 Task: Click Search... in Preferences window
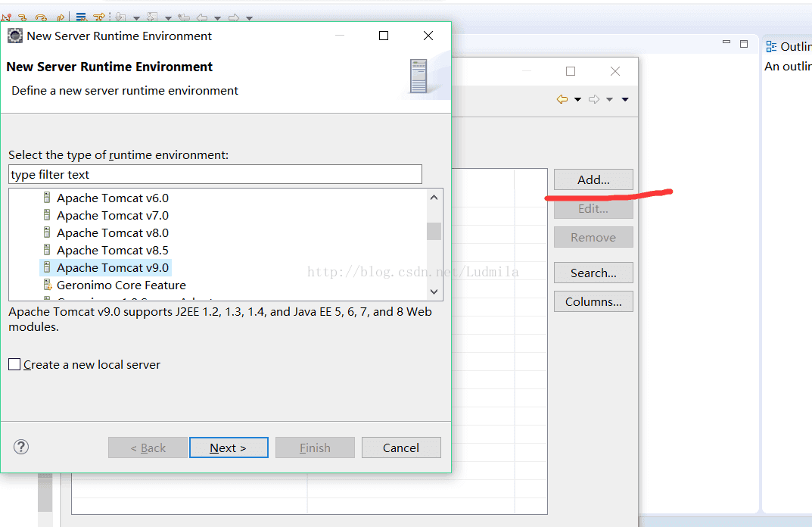[593, 273]
